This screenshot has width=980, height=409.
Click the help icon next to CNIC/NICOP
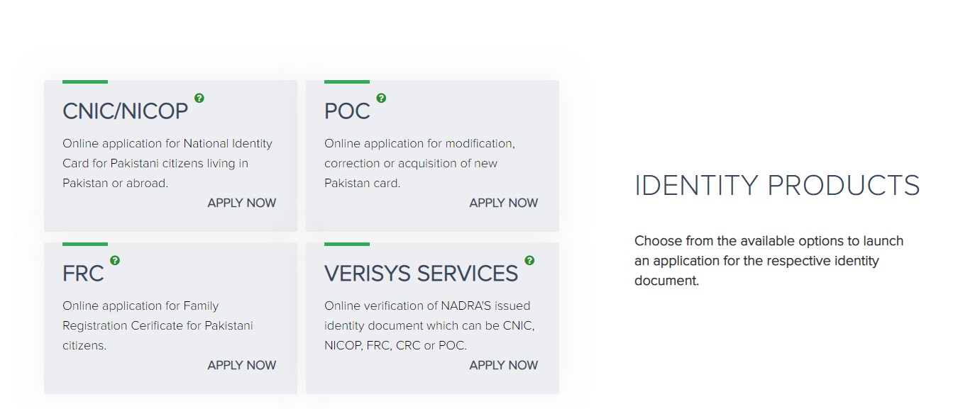click(x=199, y=98)
